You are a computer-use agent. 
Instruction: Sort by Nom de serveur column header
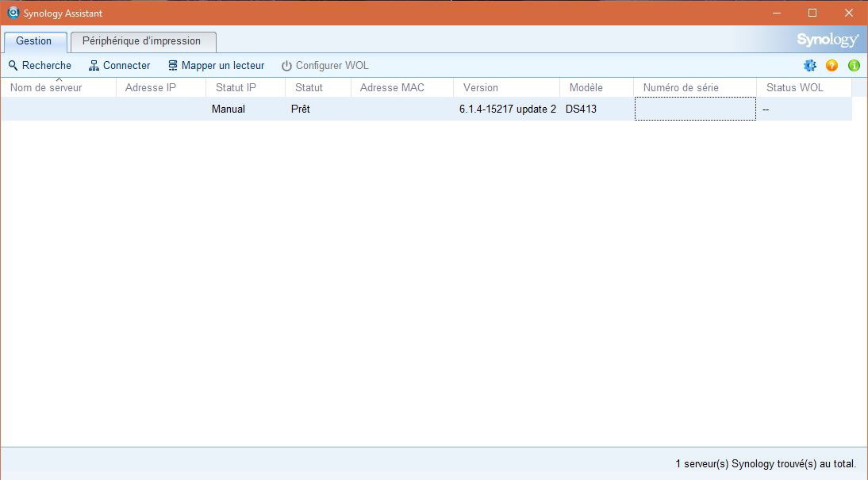[59, 87]
